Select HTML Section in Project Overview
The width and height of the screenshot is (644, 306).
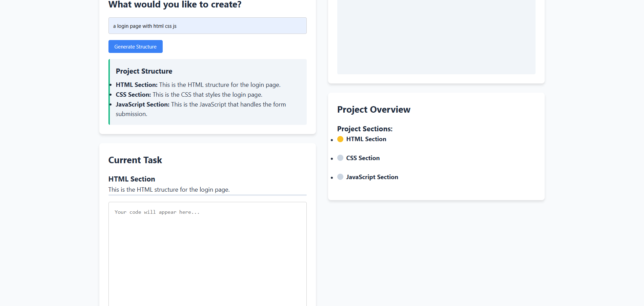[x=366, y=139]
